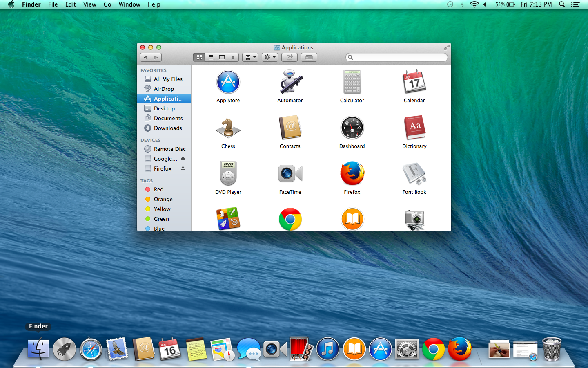The image size is (588, 368).
Task: Open the View menu
Action: click(90, 4)
